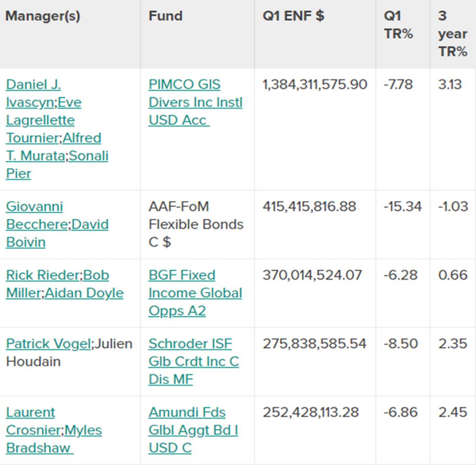
Task: Click the Manager(s) column header
Action: click(x=43, y=16)
